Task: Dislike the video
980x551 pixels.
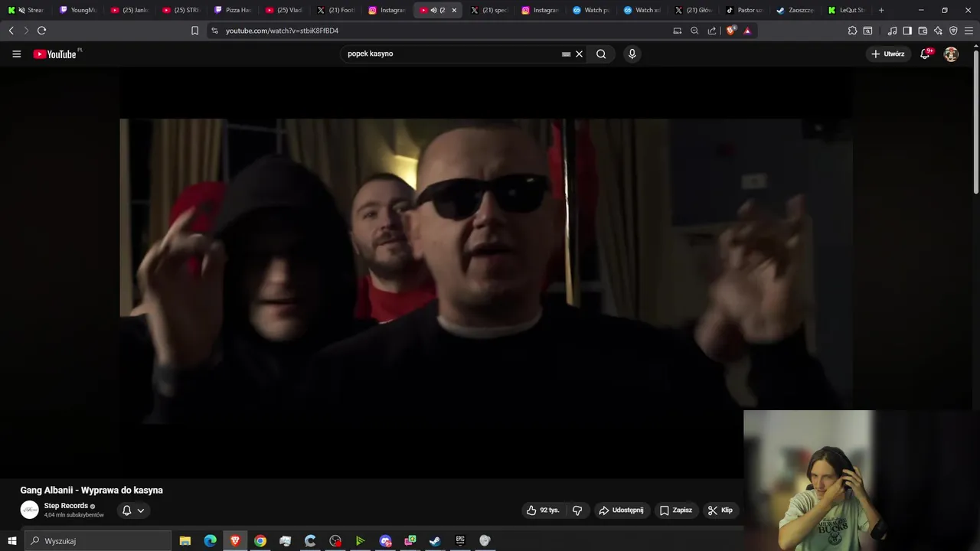Action: 577,510
